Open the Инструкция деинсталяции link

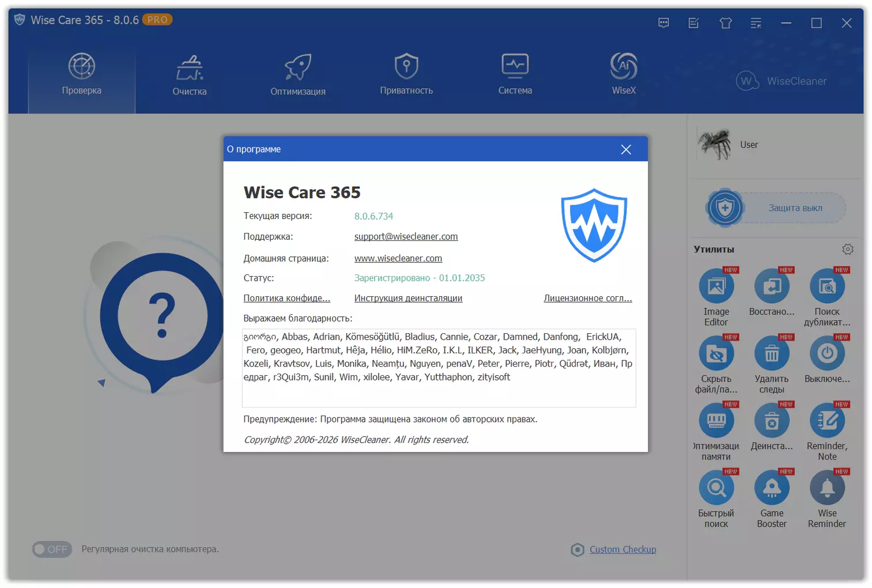408,298
